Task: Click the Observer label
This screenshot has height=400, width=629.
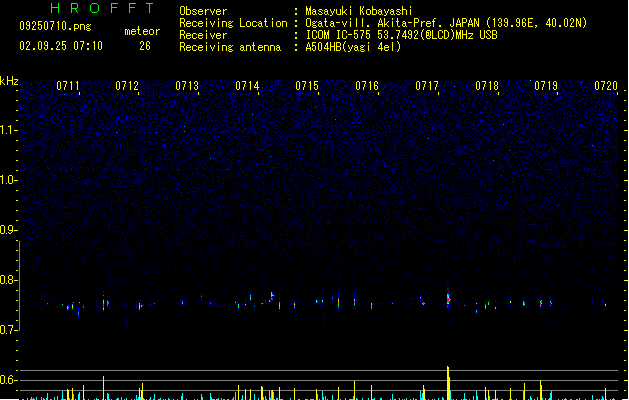Action: click(x=203, y=11)
